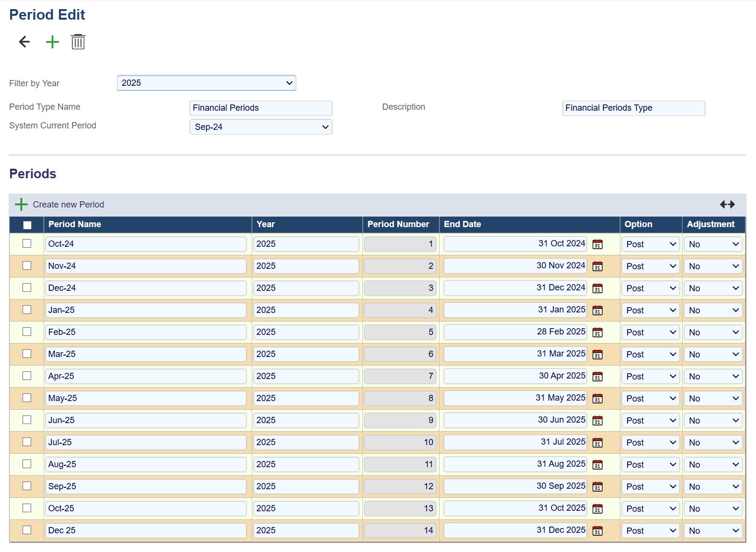Open calendar picker for Jul-25 end date
The image size is (756, 552).
(597, 443)
